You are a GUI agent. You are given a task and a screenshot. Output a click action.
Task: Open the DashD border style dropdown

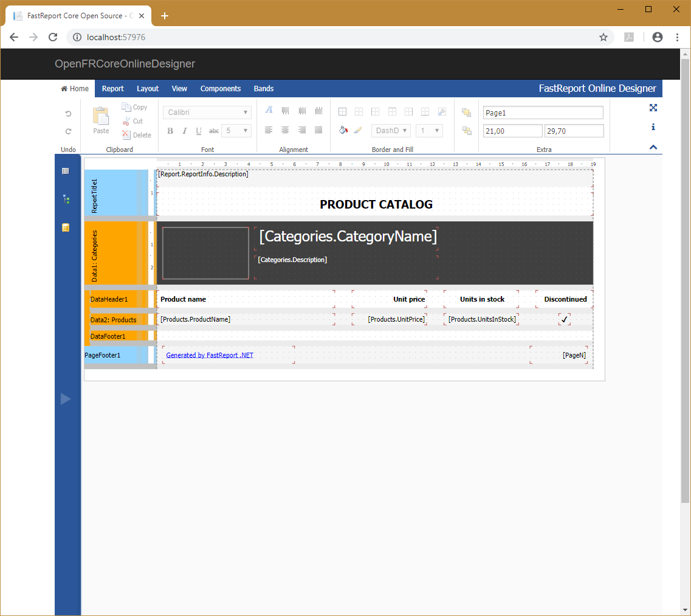(391, 130)
